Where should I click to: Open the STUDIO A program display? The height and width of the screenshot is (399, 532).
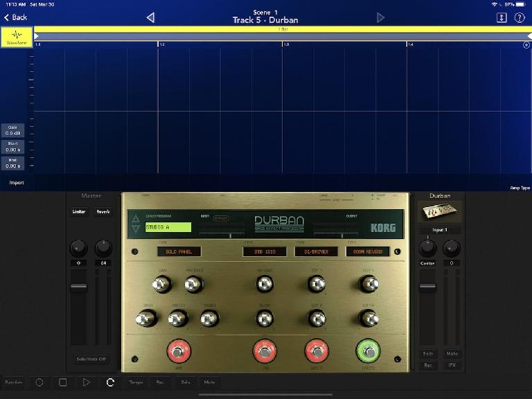[168, 227]
